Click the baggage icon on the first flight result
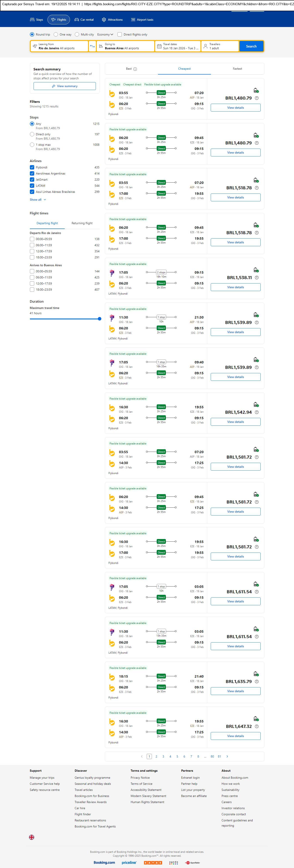 (x=256, y=90)
